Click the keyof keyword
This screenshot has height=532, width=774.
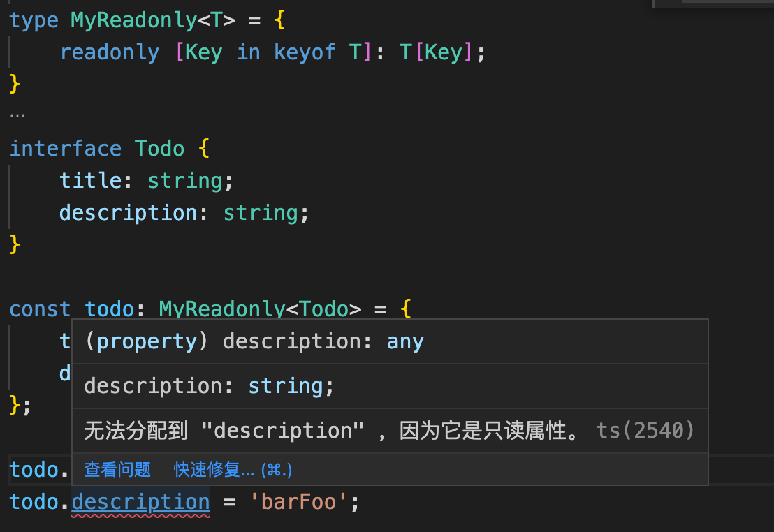pyautogui.click(x=305, y=52)
